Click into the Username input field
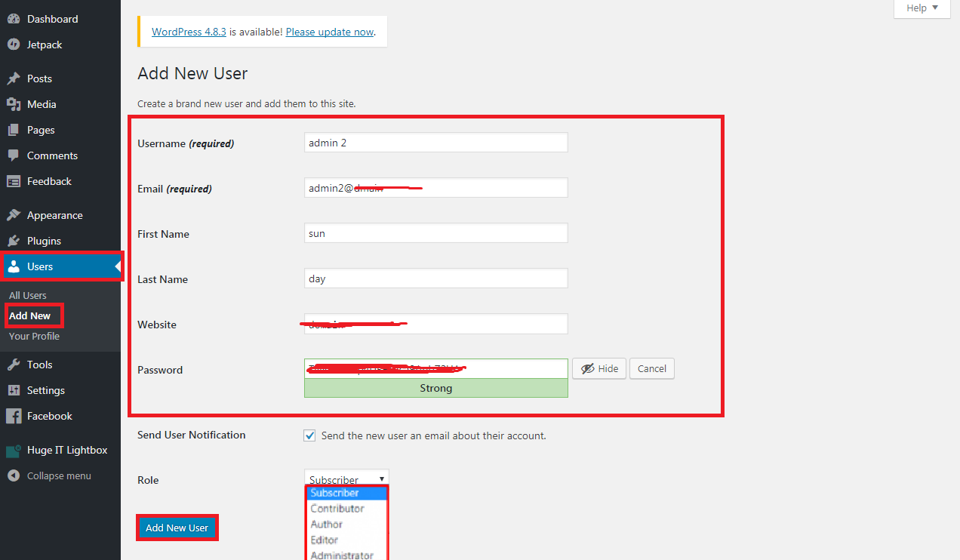The image size is (960, 560). (435, 143)
